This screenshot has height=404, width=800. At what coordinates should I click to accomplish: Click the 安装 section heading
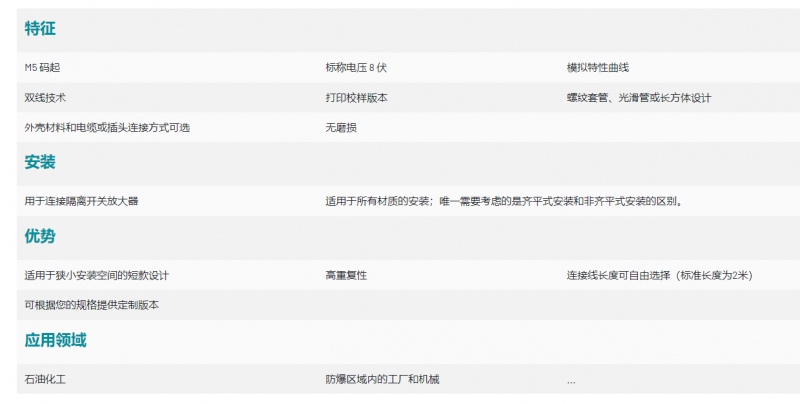[40, 162]
